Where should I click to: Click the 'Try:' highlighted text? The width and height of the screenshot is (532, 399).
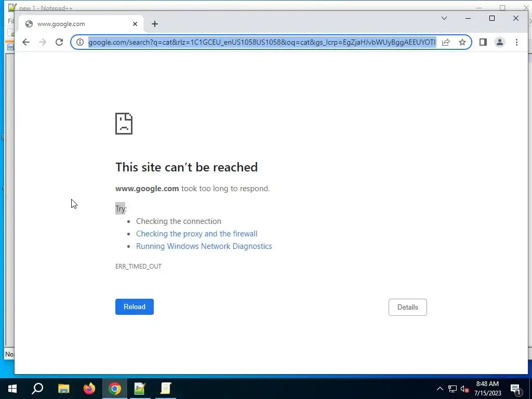point(121,208)
